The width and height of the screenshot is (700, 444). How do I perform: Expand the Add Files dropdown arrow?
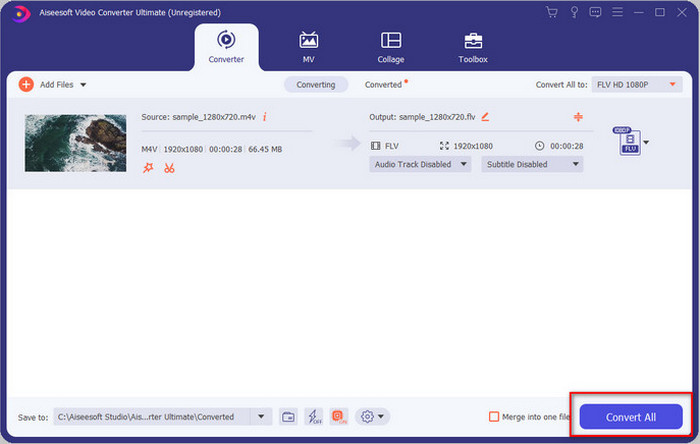(83, 85)
